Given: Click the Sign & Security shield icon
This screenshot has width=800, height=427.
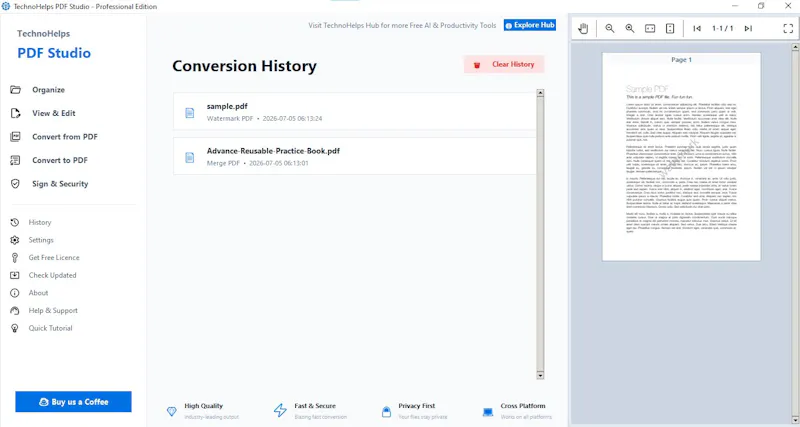Looking at the screenshot, I should [15, 184].
